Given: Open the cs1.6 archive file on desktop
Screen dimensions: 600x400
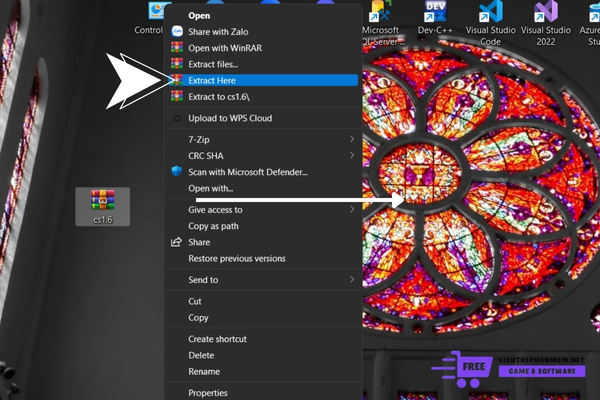Looking at the screenshot, I should click(102, 202).
